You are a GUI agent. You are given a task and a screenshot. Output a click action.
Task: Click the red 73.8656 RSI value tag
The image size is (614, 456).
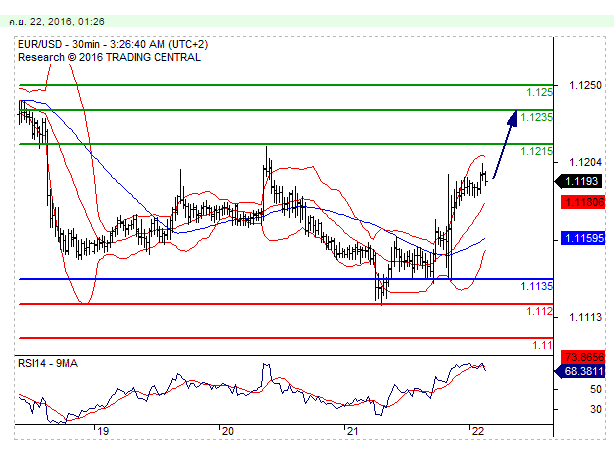583,357
